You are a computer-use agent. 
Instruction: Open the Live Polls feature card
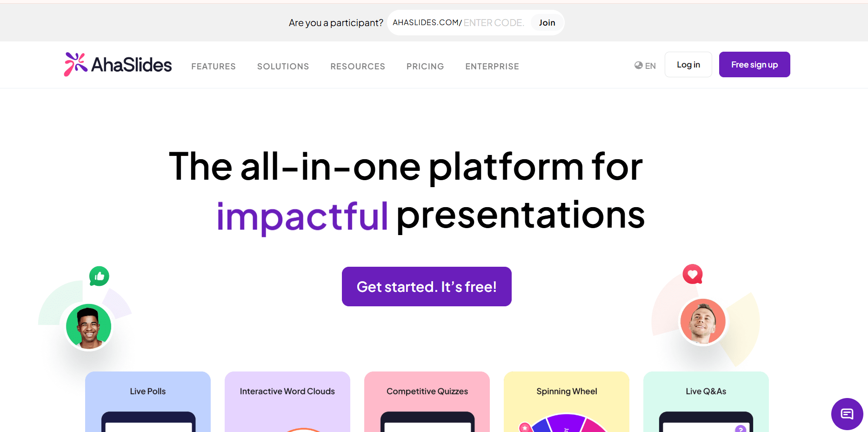(x=148, y=400)
